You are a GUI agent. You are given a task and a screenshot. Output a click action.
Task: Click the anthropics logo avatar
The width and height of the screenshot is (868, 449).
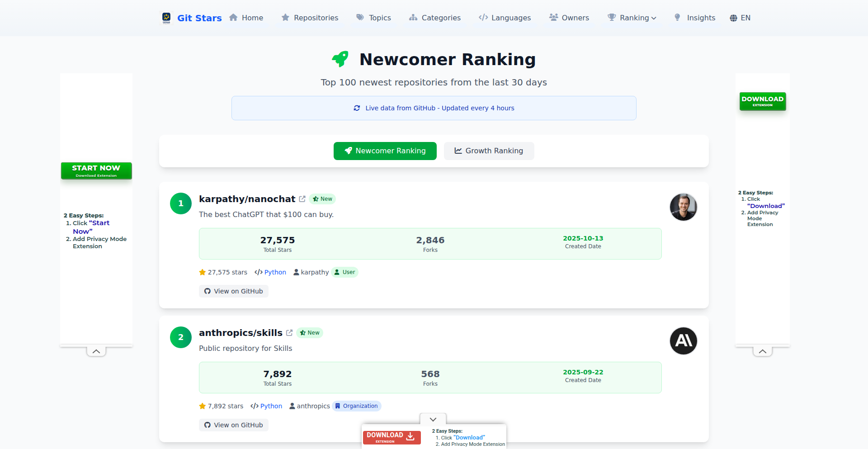click(683, 341)
